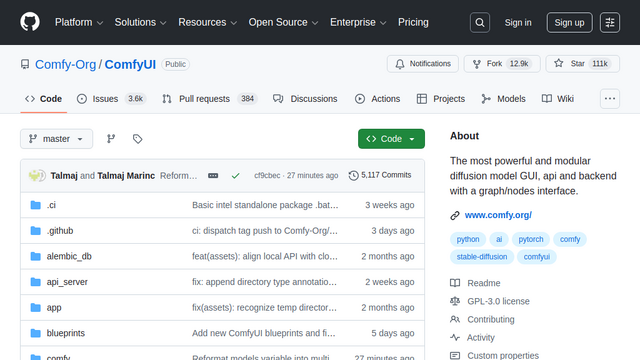Open commit 'Add new ComfyUI blueprints and fi…'
Viewport: 640px width, 360px height.
[264, 333]
